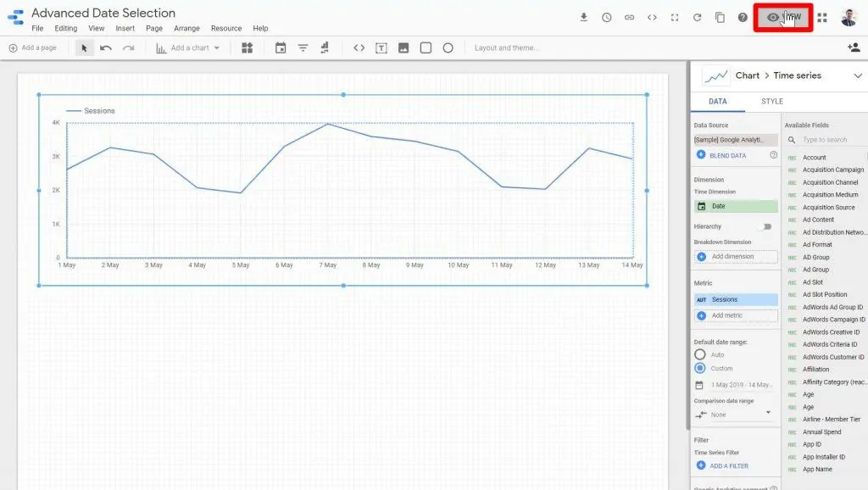The height and width of the screenshot is (490, 868).
Task: Click the download report icon
Action: tap(584, 17)
